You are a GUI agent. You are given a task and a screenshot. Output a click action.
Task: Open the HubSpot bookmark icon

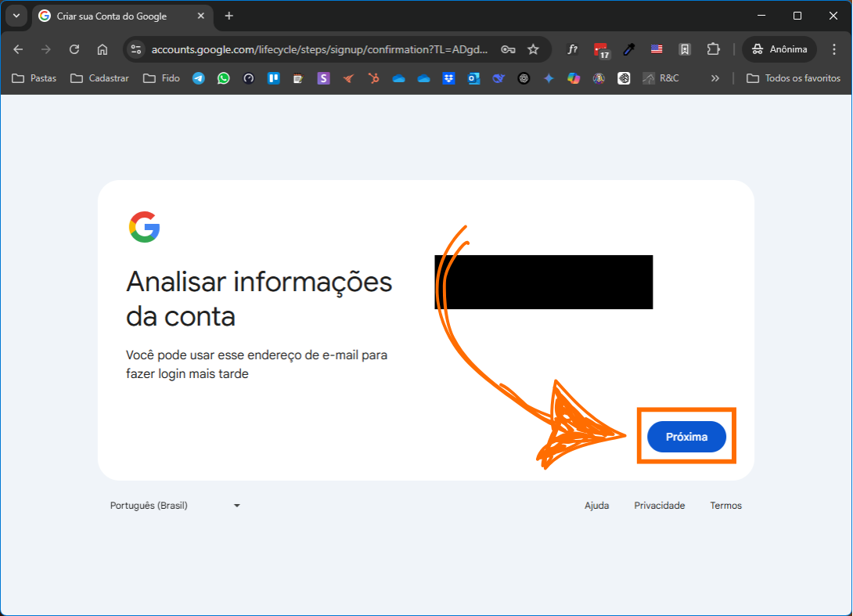point(373,78)
